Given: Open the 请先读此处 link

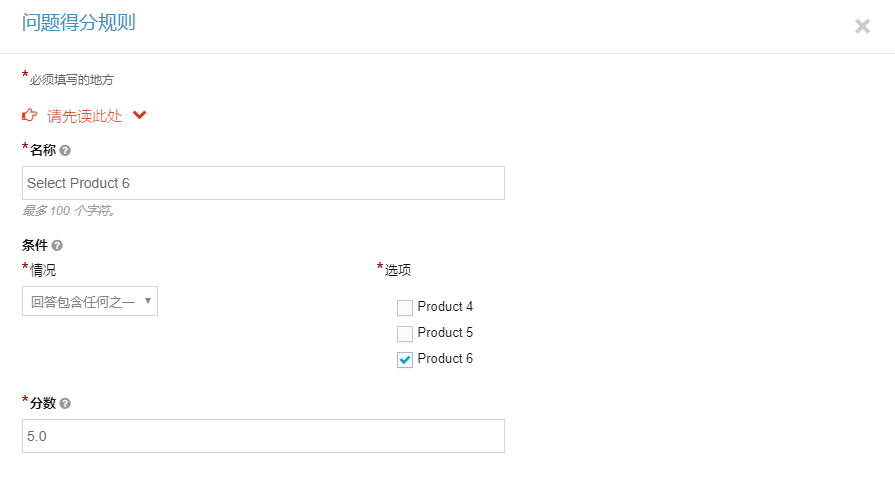Looking at the screenshot, I should pyautogui.click(x=84, y=116).
